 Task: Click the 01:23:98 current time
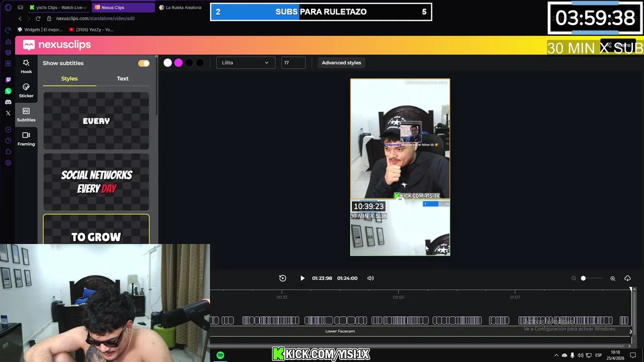pyautogui.click(x=322, y=278)
